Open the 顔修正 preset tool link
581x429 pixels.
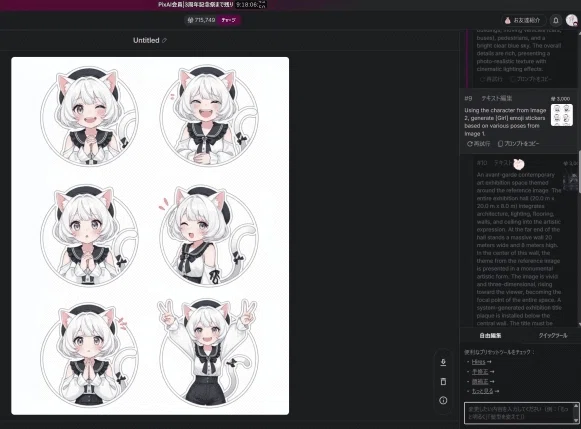tap(480, 381)
